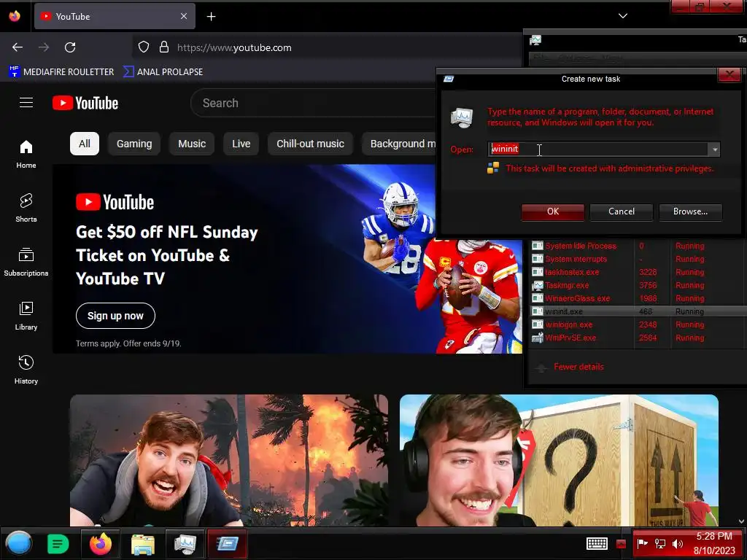Select winlogon.exe in Task Manager

click(638, 324)
